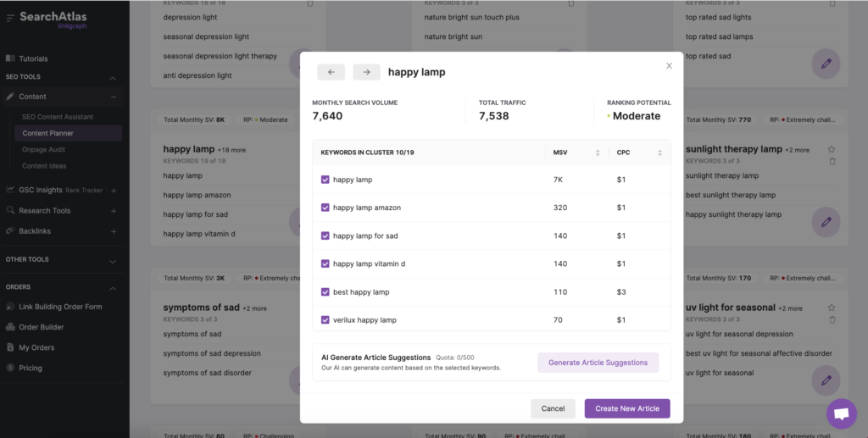Go to next cluster with right arrow
Viewport: 868px width, 438px height.
click(x=366, y=72)
